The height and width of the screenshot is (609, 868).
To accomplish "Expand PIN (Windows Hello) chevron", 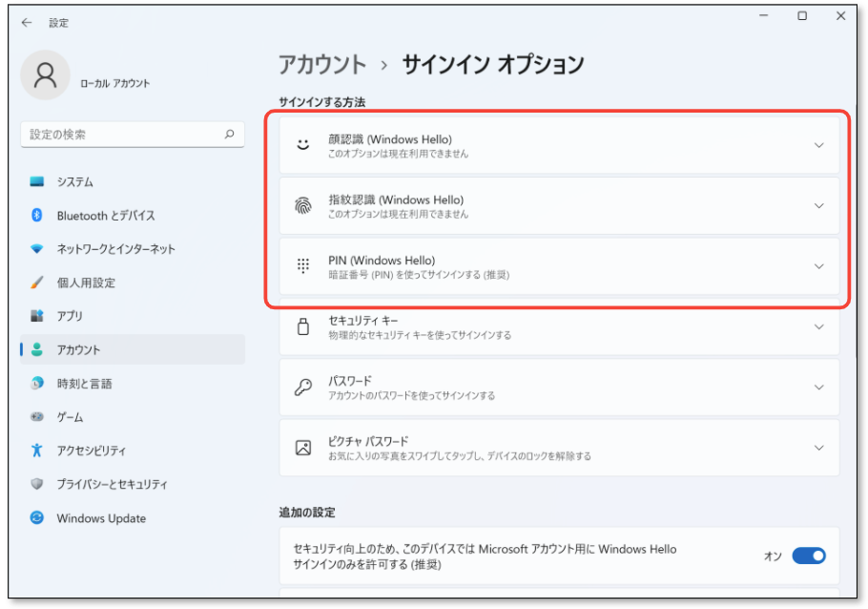I will 818,266.
